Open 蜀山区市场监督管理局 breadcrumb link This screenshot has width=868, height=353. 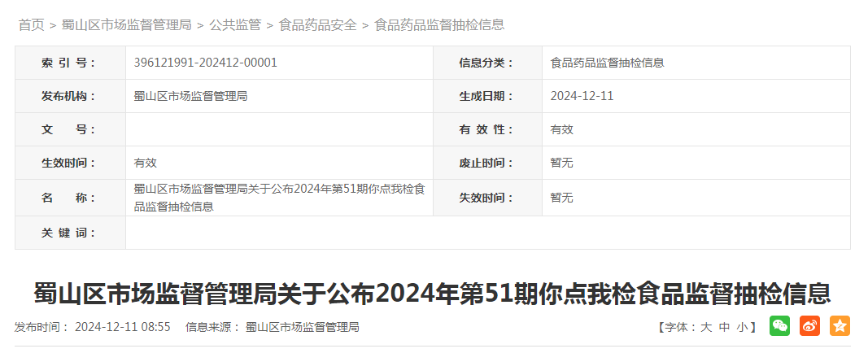(126, 25)
